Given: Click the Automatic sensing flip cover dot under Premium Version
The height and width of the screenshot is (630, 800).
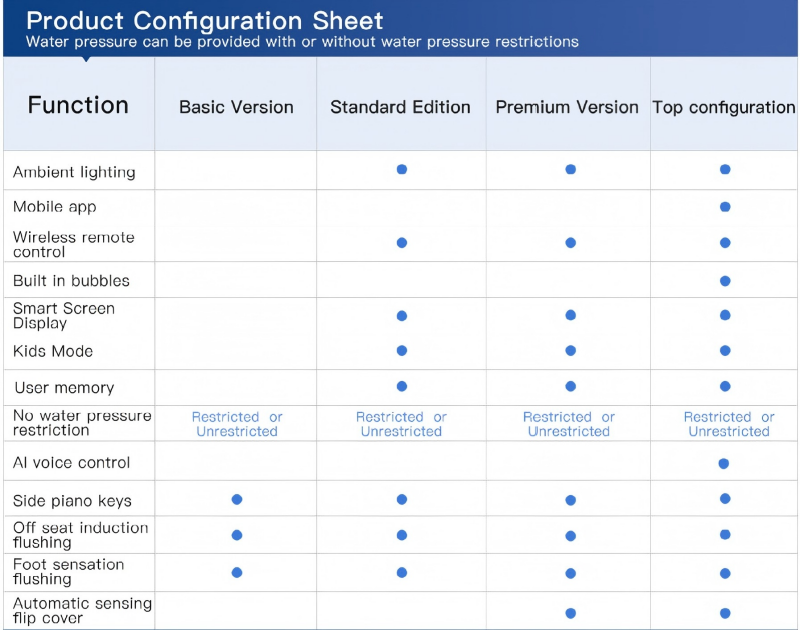Looking at the screenshot, I should tap(570, 613).
